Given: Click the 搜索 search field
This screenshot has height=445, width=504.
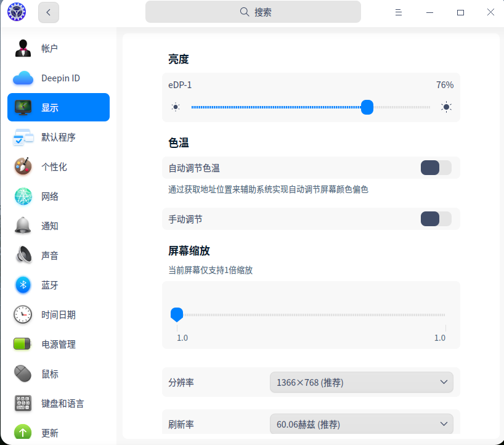Looking at the screenshot, I should click(253, 12).
